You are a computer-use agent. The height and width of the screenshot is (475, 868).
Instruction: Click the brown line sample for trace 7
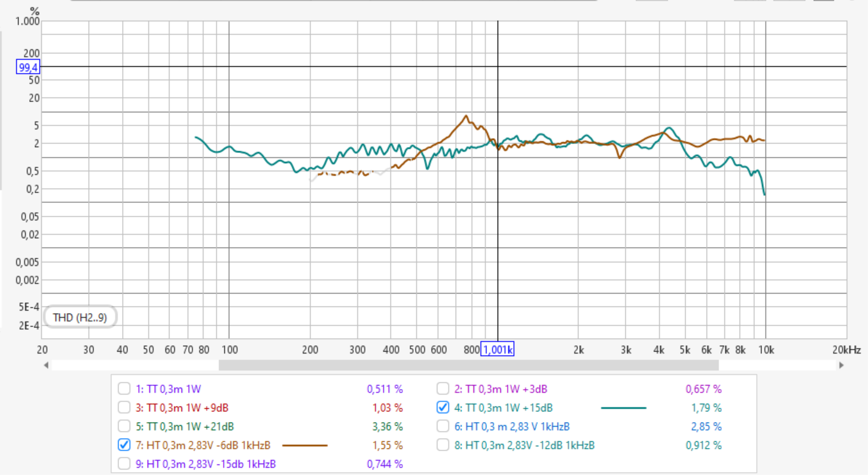[x=304, y=445]
